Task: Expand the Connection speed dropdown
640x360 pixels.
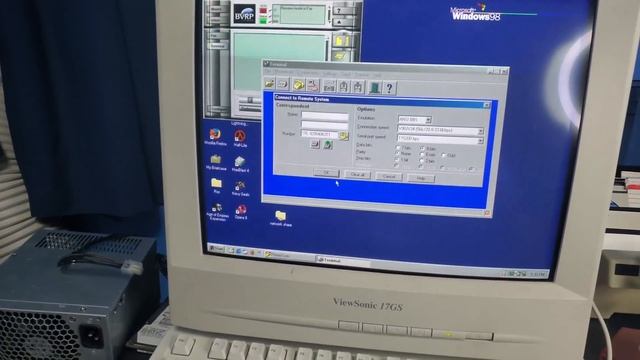Action: [480, 131]
